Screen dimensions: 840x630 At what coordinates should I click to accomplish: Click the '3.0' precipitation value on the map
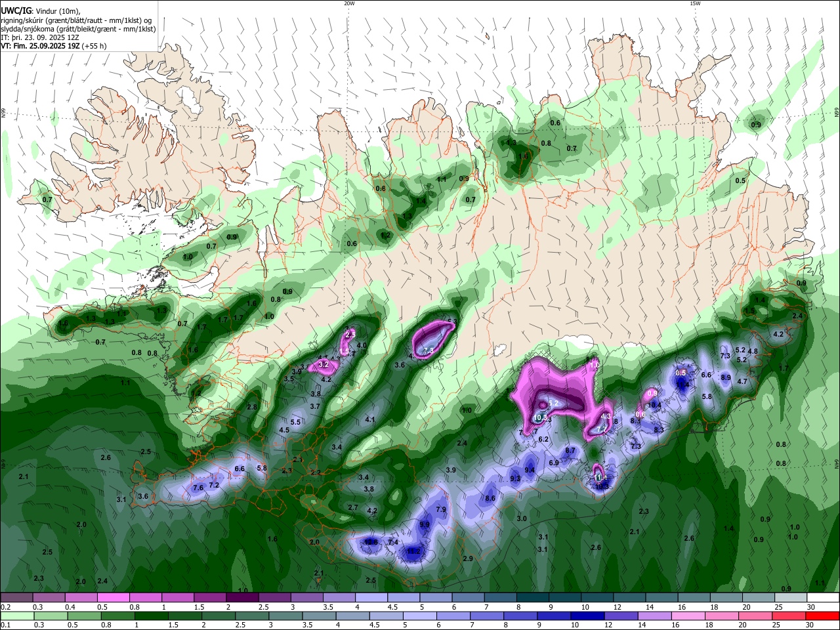(x=522, y=518)
